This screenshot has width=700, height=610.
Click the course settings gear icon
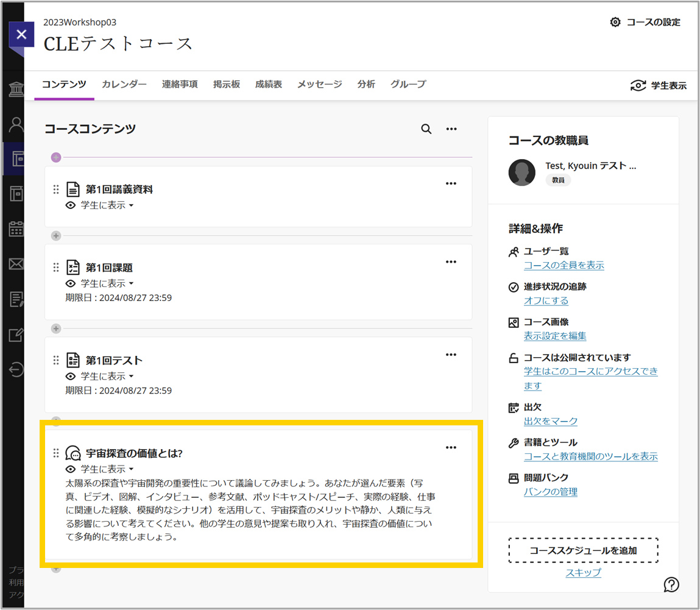point(615,22)
